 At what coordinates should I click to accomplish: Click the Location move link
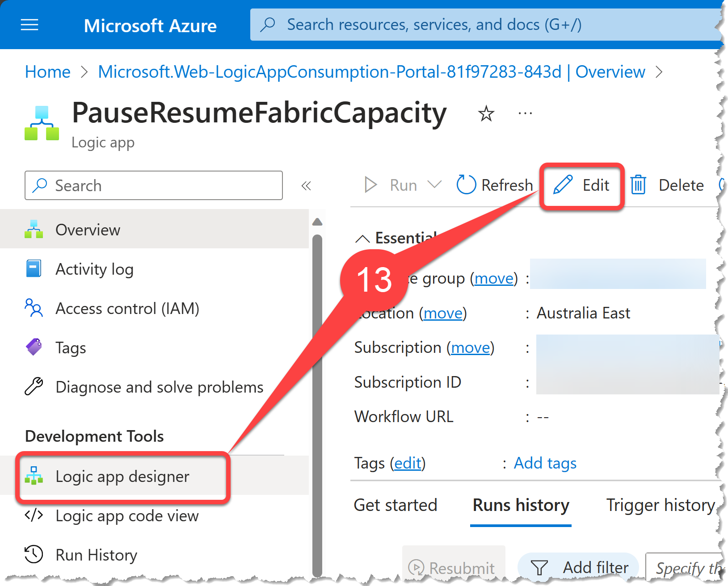[443, 313]
